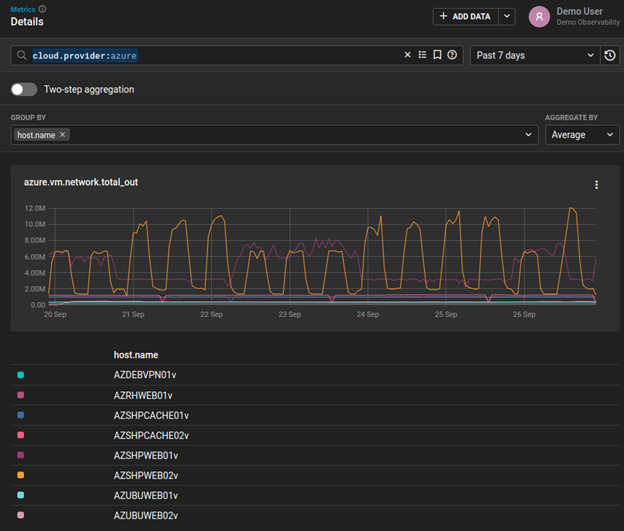This screenshot has width=624, height=531.
Task: Click the bookmark icon to save the query
Action: (437, 55)
